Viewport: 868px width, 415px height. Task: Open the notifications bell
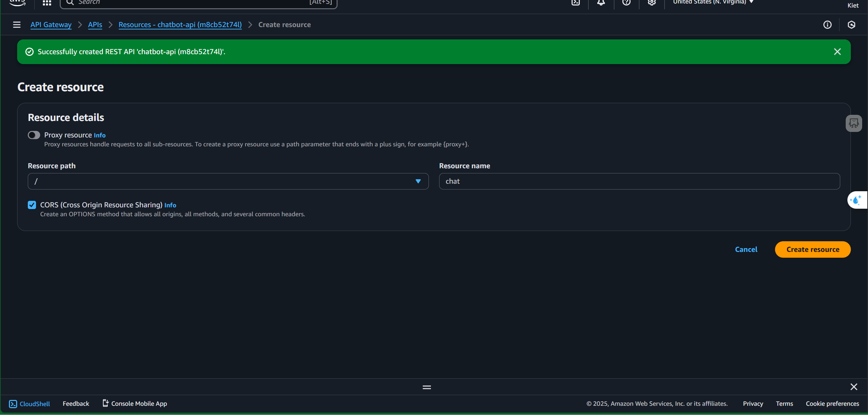tap(601, 2)
